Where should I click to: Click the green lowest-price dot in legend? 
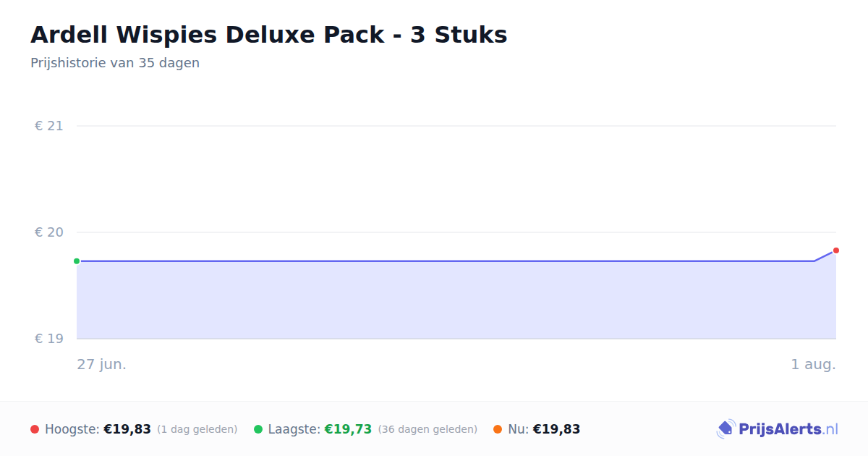click(258, 429)
